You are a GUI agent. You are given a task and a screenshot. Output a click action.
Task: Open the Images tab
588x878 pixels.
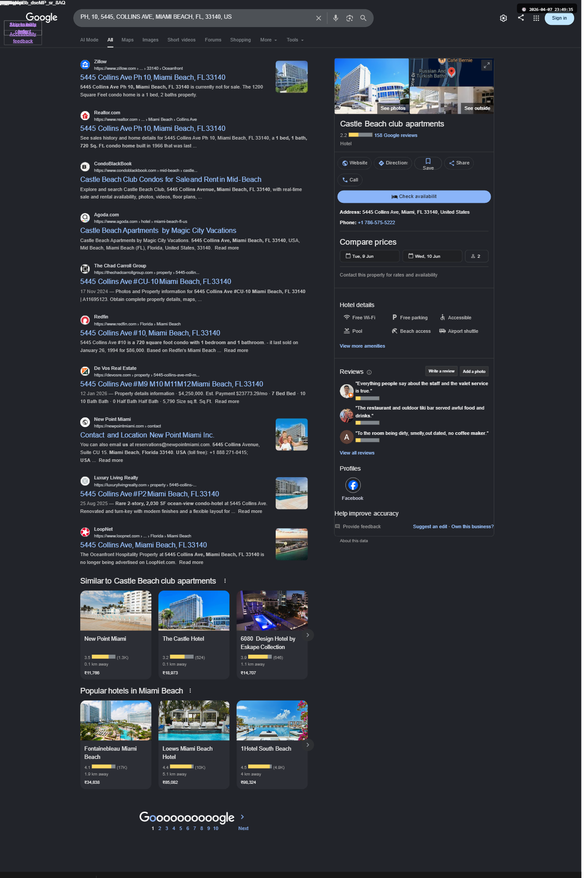(150, 40)
